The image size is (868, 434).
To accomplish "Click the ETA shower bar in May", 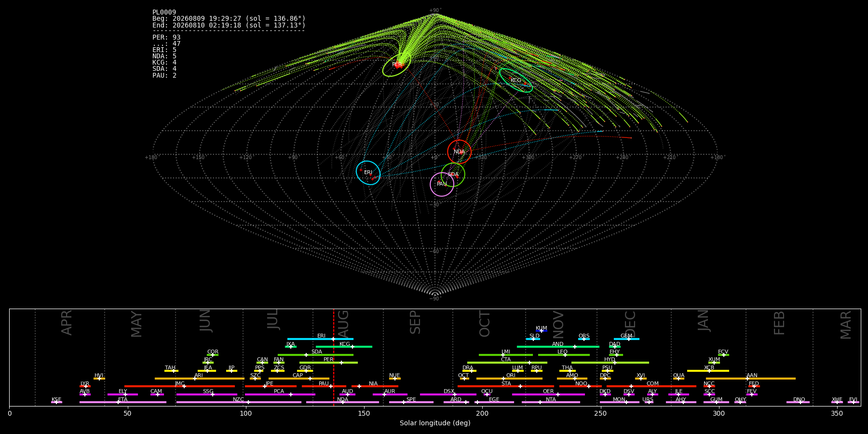I will [x=123, y=402].
